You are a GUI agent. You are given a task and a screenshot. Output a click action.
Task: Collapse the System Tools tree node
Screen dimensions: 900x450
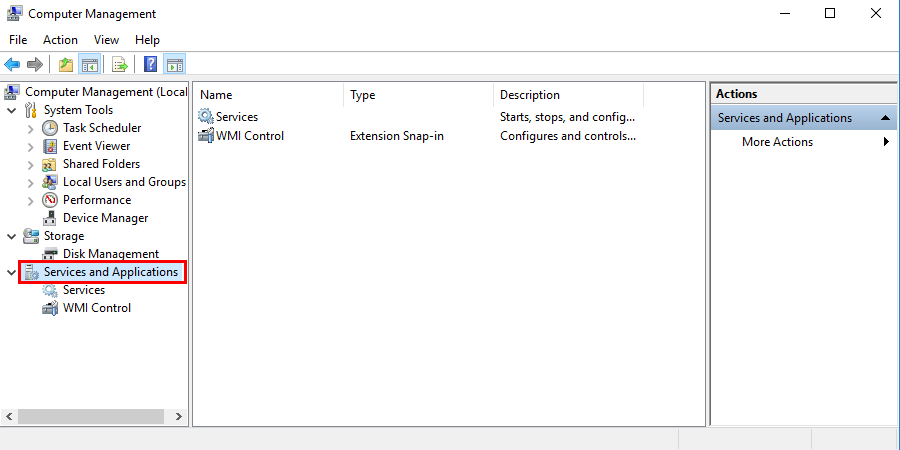click(x=12, y=110)
